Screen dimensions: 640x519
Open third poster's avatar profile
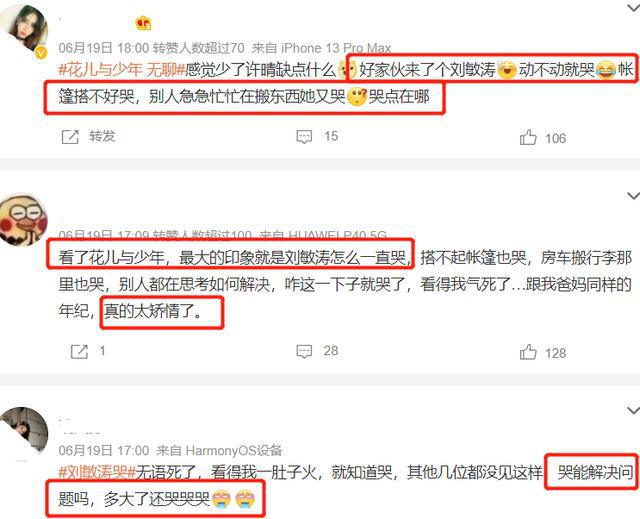point(24,432)
